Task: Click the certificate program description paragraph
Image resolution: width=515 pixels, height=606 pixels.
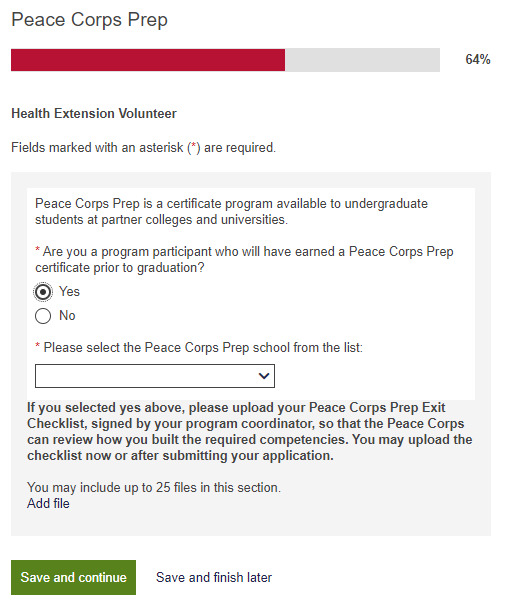Action: [231, 211]
